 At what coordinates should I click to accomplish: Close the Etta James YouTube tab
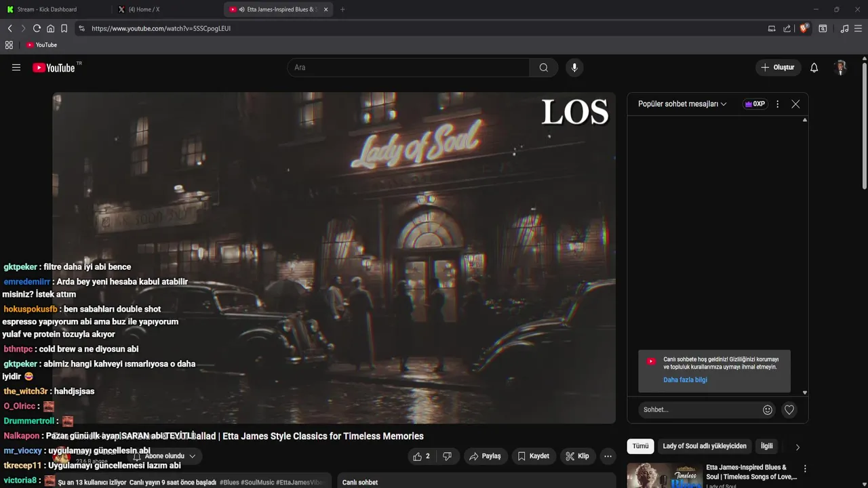[x=326, y=9]
